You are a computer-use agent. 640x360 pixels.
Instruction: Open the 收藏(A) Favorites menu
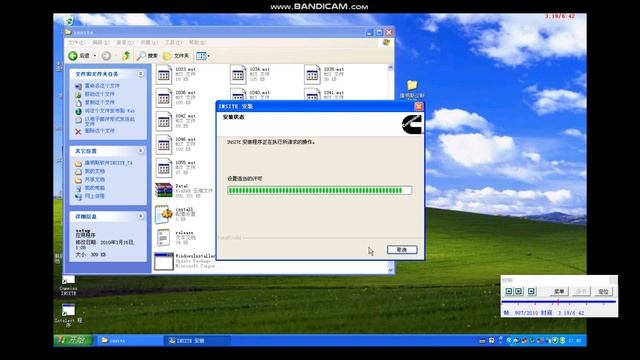tap(149, 42)
